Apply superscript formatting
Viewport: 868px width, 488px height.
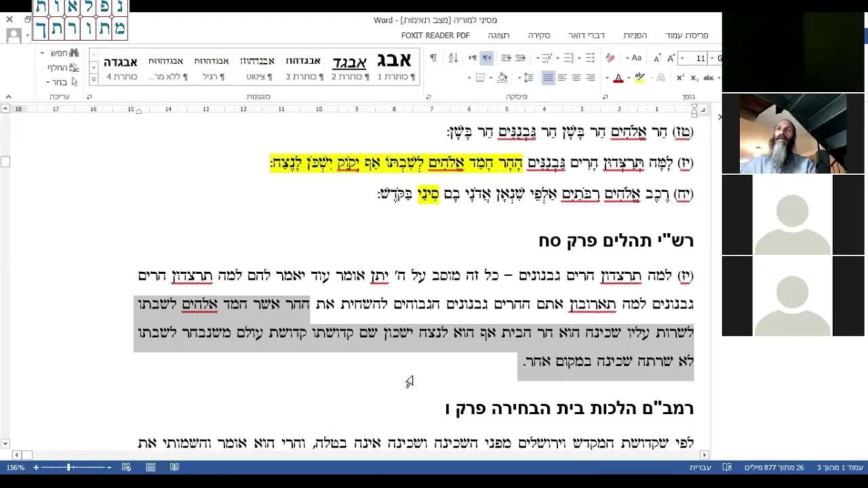680,78
